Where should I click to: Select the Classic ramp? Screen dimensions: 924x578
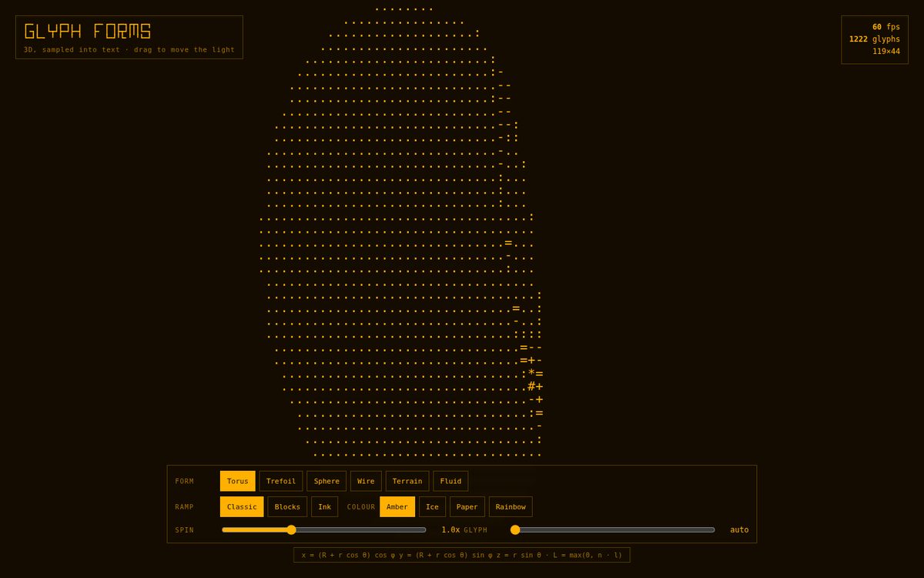242,506
